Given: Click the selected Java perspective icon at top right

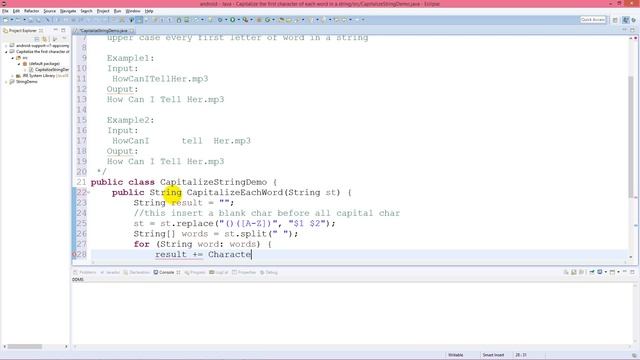Looking at the screenshot, I should [x=626, y=20].
